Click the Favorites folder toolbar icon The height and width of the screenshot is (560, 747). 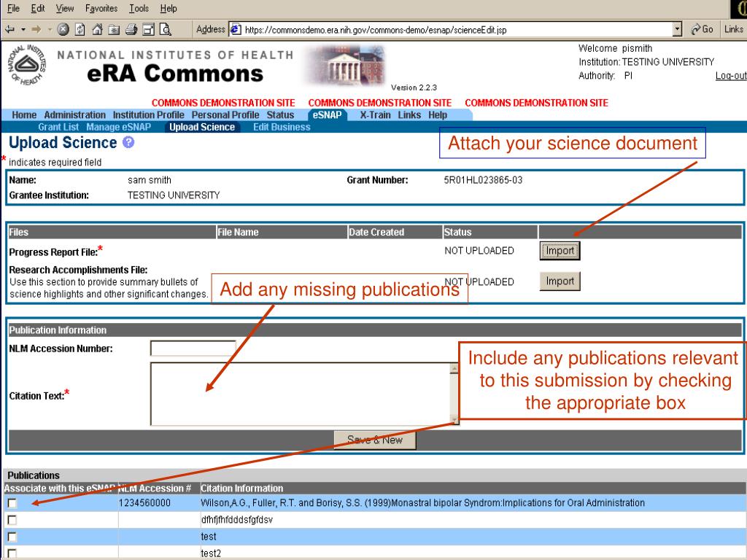coord(114,29)
